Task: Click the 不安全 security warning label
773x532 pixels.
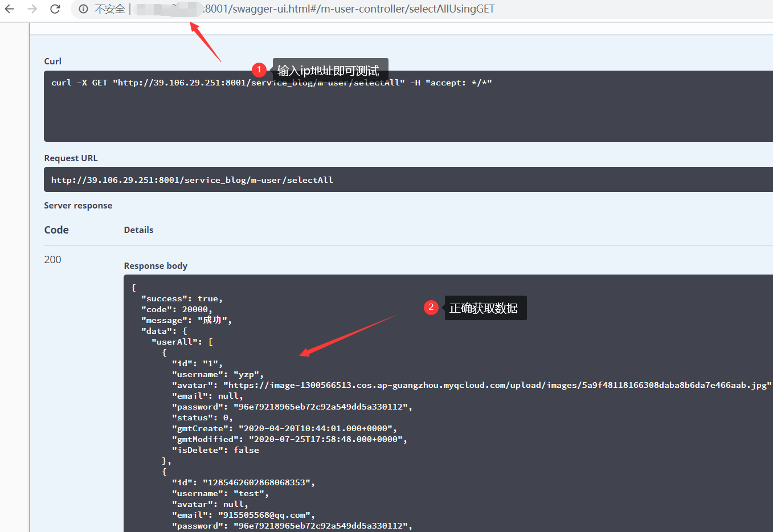Action: coord(109,9)
